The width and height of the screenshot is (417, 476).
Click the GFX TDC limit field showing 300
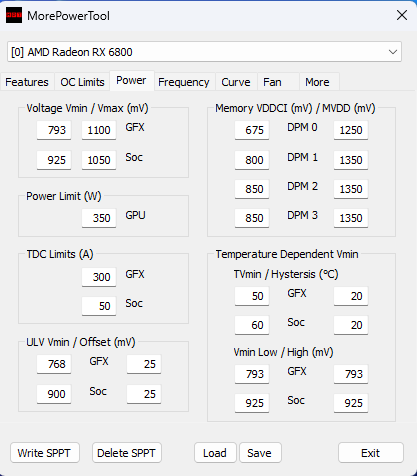click(x=99, y=277)
